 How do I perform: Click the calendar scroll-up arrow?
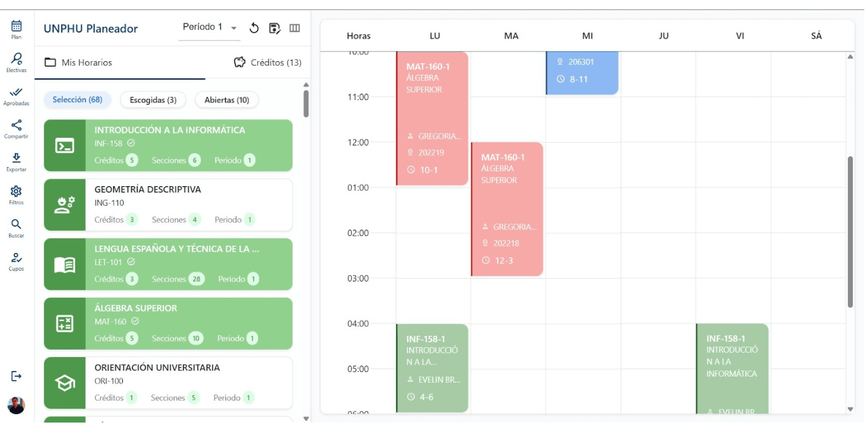[850, 57]
